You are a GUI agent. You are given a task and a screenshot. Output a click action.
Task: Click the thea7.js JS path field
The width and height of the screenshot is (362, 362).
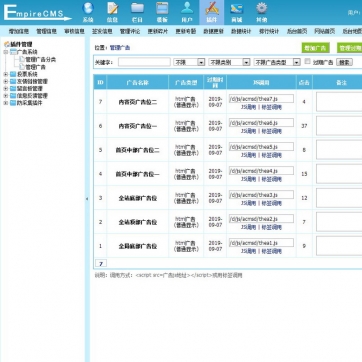click(261, 99)
